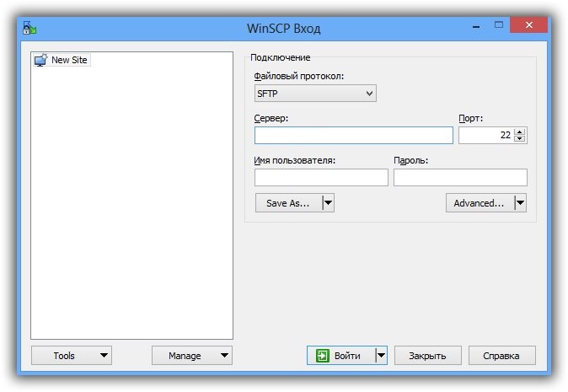
Task: Decrease the port number with down arrow
Action: coord(520,139)
